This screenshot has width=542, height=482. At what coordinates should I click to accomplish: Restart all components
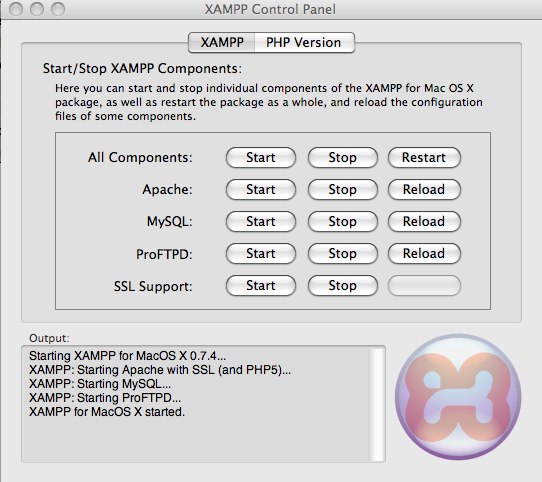click(x=424, y=158)
